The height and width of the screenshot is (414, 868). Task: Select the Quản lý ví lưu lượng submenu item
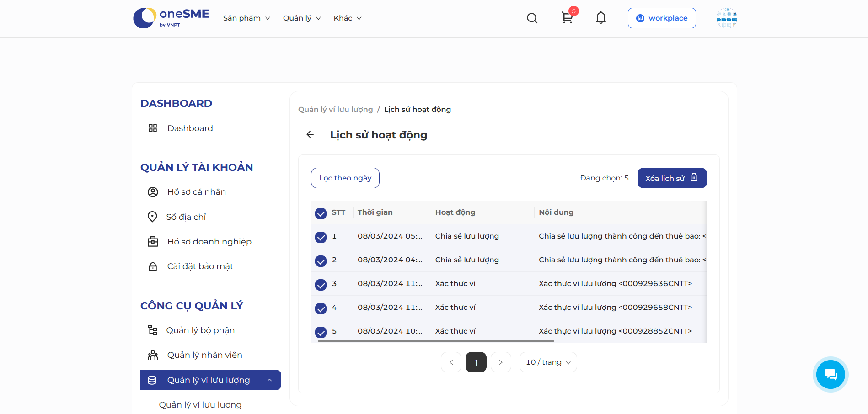(x=200, y=405)
